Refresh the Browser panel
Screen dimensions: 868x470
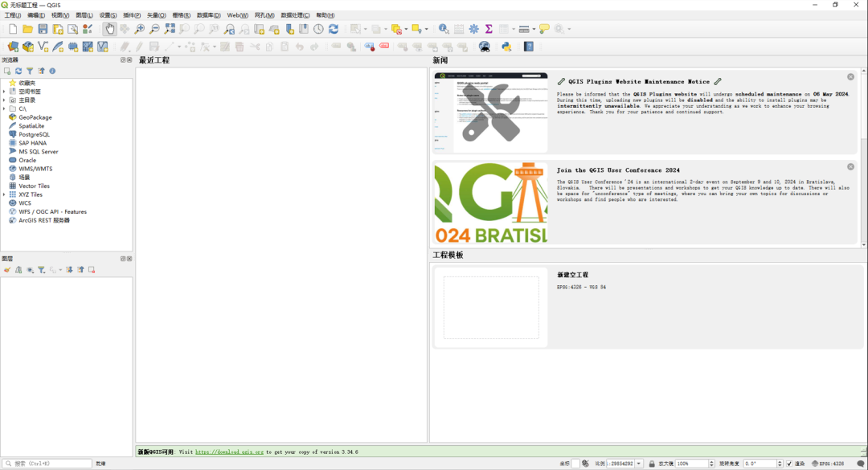[x=18, y=71]
